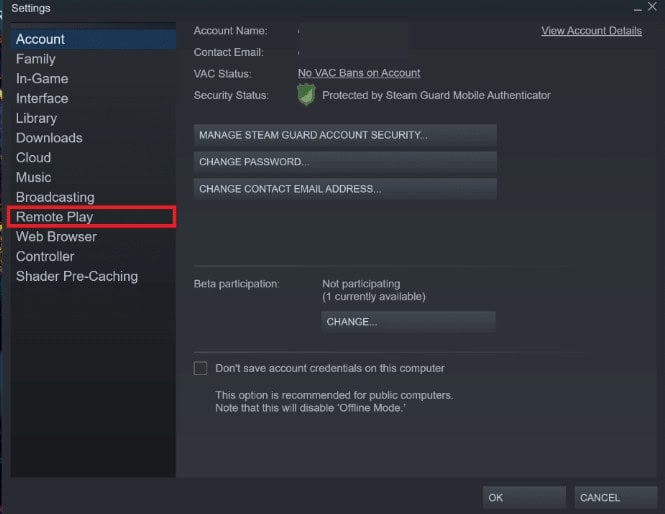This screenshot has width=665, height=514.
Task: Open the No VAC Bans on Account link
Action: [x=359, y=73]
